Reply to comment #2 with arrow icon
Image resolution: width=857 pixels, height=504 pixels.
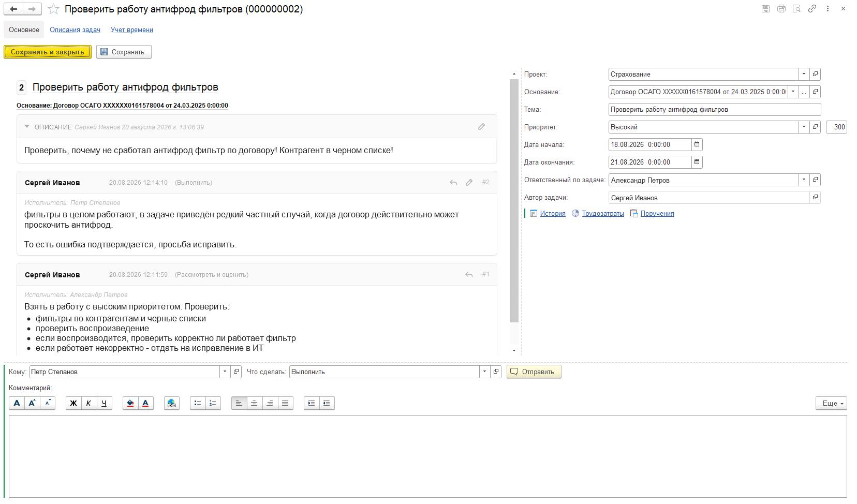click(453, 182)
